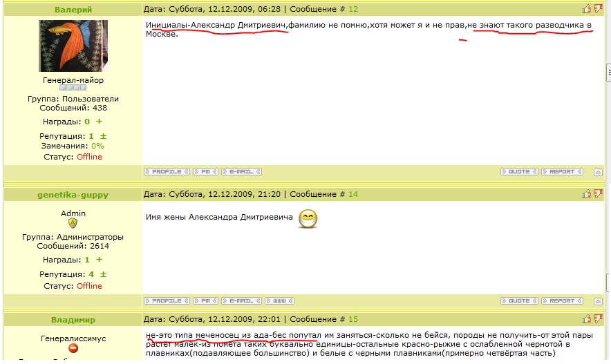The height and width of the screenshot is (364, 611).
Task: View Валерий's warnings level 0%
Action: point(98,146)
